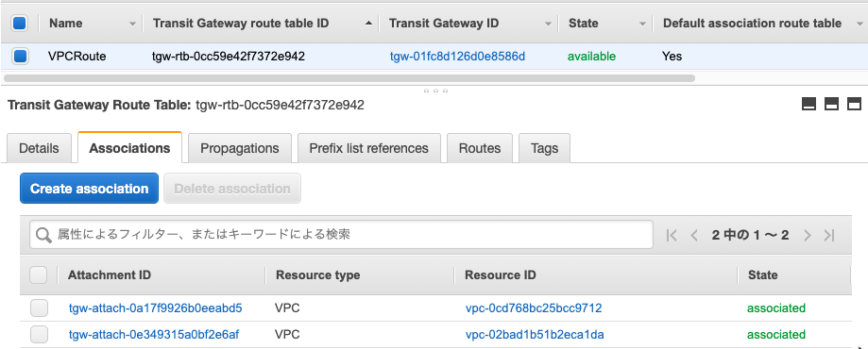Click the 'Yes' default association value

(x=672, y=56)
